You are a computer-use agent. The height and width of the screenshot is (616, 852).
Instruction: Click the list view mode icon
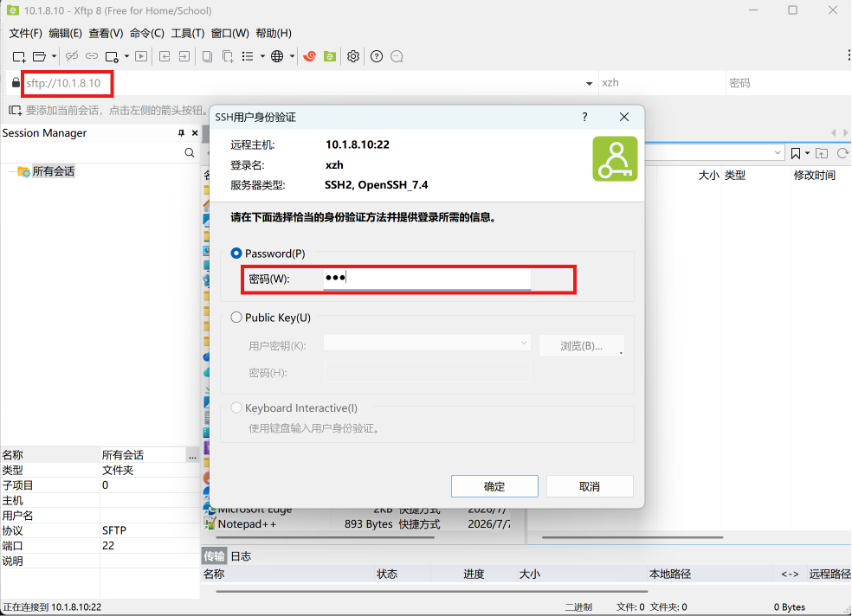point(248,56)
